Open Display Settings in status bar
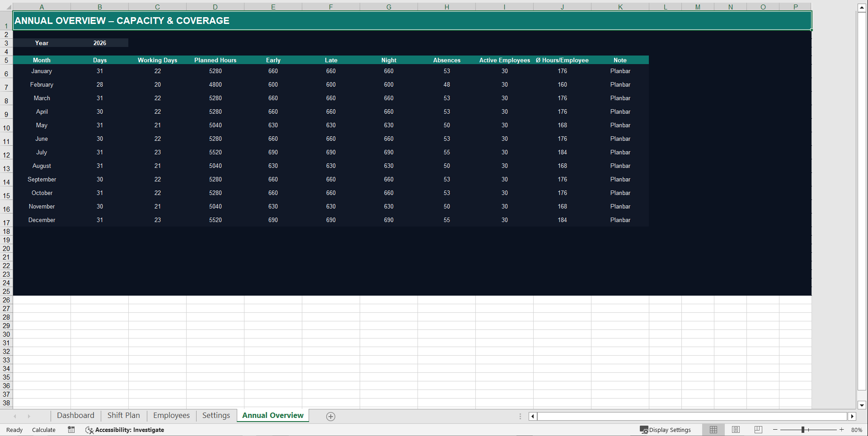 [x=665, y=430]
